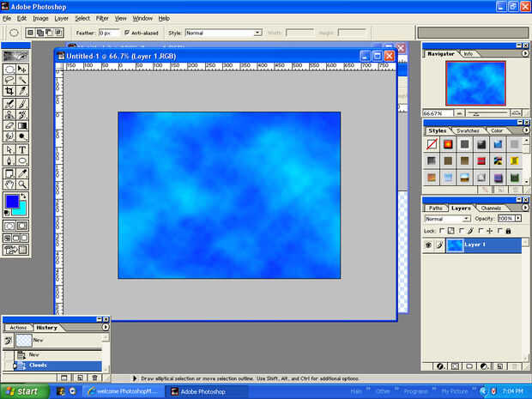Viewport: 532px width, 399px height.
Task: Open Opacity slider arrow in Layers
Action: (518, 218)
